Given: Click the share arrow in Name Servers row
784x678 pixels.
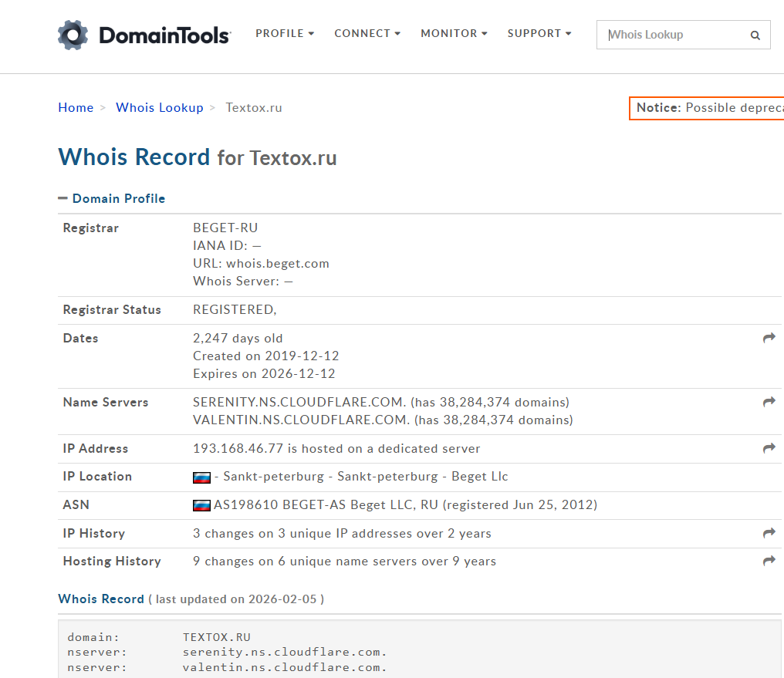Looking at the screenshot, I should (769, 402).
